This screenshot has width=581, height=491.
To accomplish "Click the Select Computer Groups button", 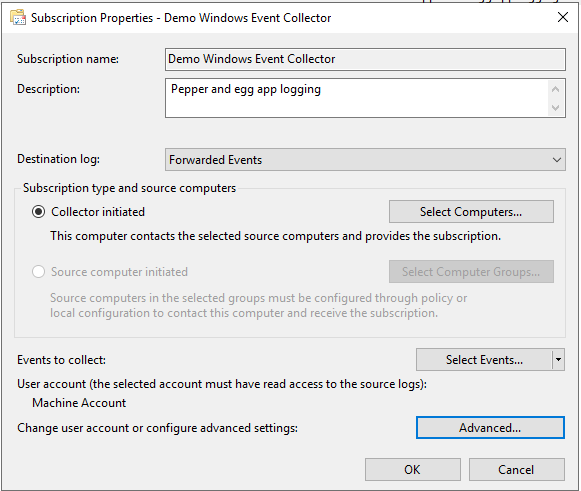I will [x=471, y=272].
